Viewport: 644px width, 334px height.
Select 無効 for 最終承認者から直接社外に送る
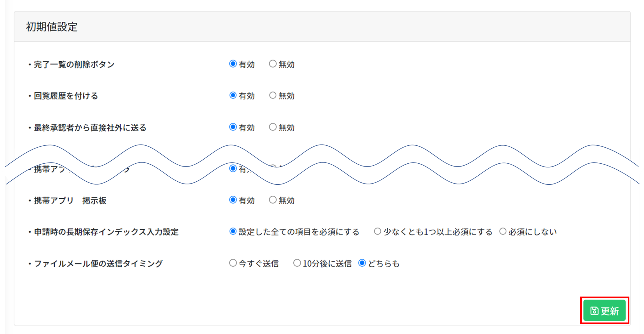coord(273,127)
